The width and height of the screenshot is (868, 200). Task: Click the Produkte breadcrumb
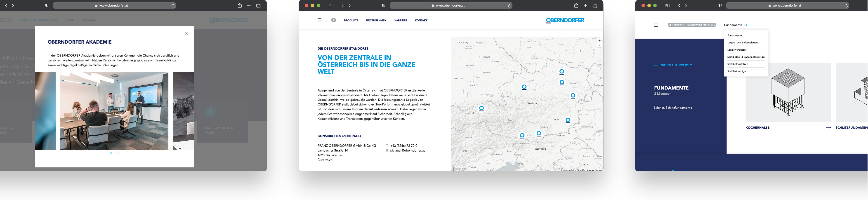(x=679, y=25)
